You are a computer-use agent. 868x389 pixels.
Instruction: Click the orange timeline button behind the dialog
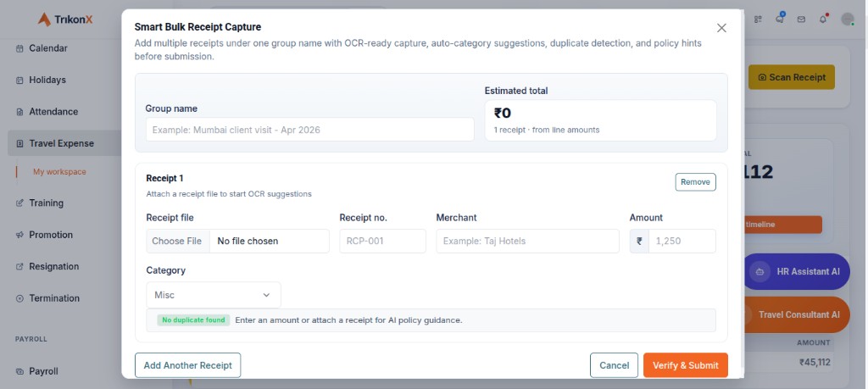click(782, 225)
